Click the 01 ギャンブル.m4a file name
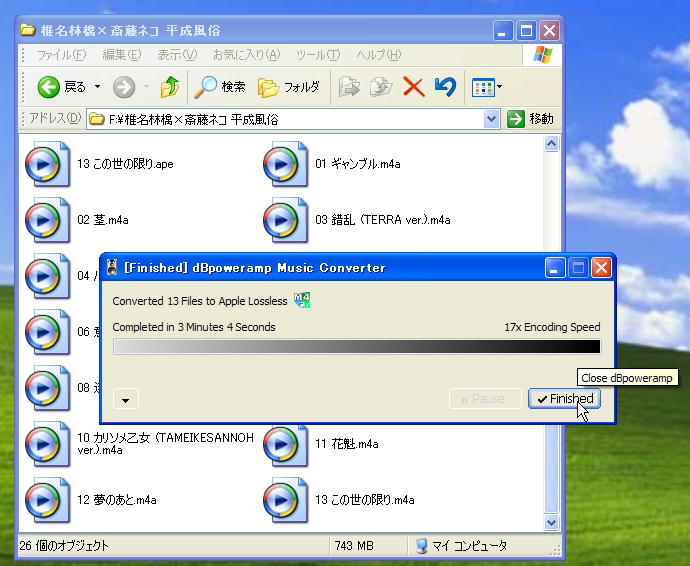The height and width of the screenshot is (566, 690). coord(357,164)
